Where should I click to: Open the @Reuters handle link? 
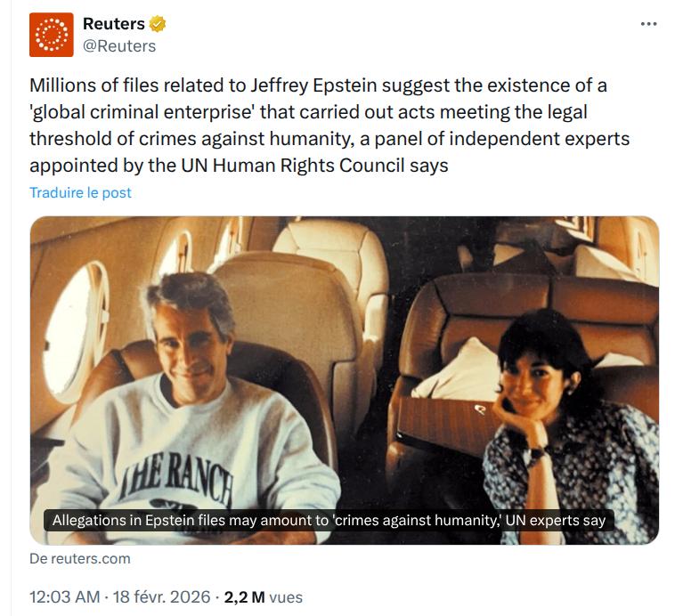[x=119, y=45]
